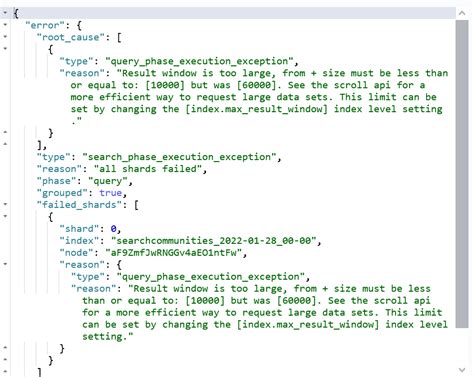Screen dimensions: 474x377
Task: Click fold marker beside the "]," closing root_cause
Action: click(5, 145)
